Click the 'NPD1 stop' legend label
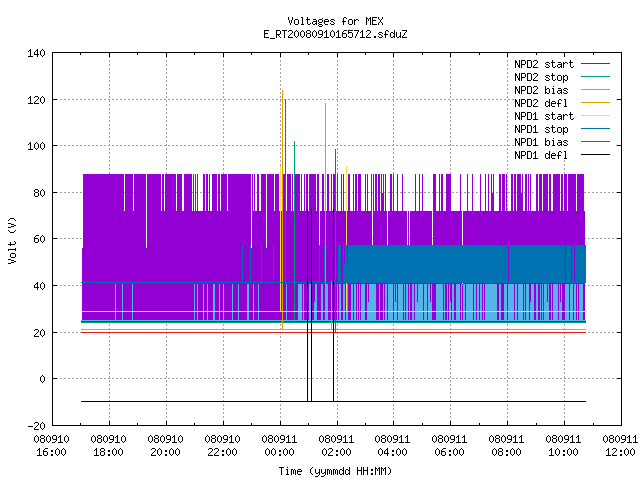This screenshot has height=480, width=640. point(541,129)
